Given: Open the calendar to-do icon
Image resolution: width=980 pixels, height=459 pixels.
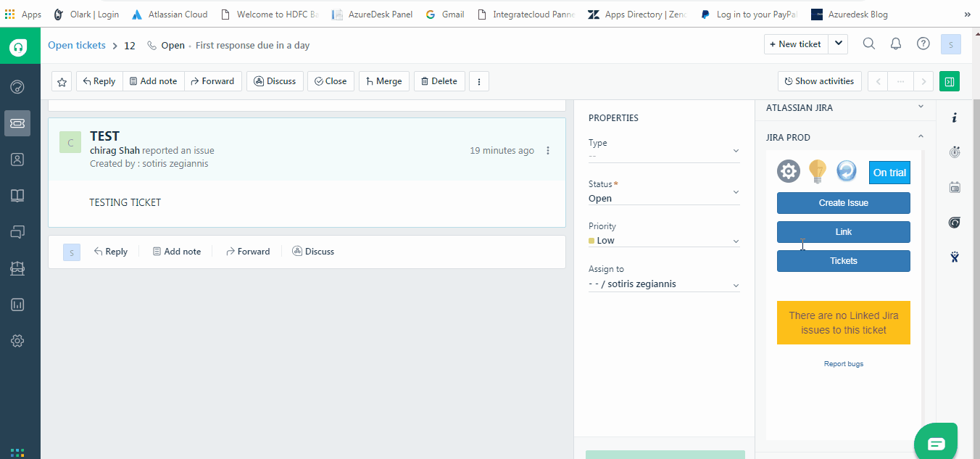Looking at the screenshot, I should click(955, 188).
